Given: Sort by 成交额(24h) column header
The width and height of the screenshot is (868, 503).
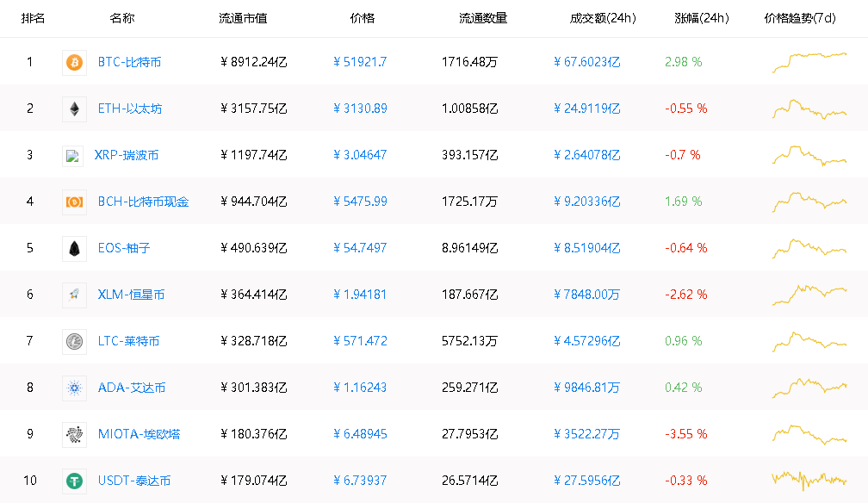Looking at the screenshot, I should (603, 18).
